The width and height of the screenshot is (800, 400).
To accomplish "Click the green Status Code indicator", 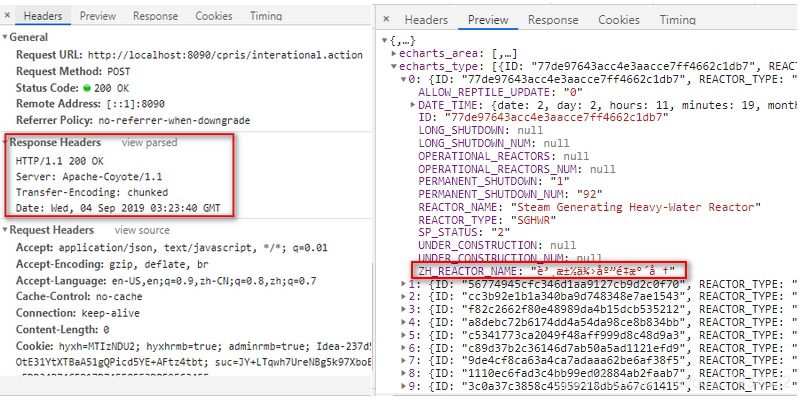I will coord(87,88).
